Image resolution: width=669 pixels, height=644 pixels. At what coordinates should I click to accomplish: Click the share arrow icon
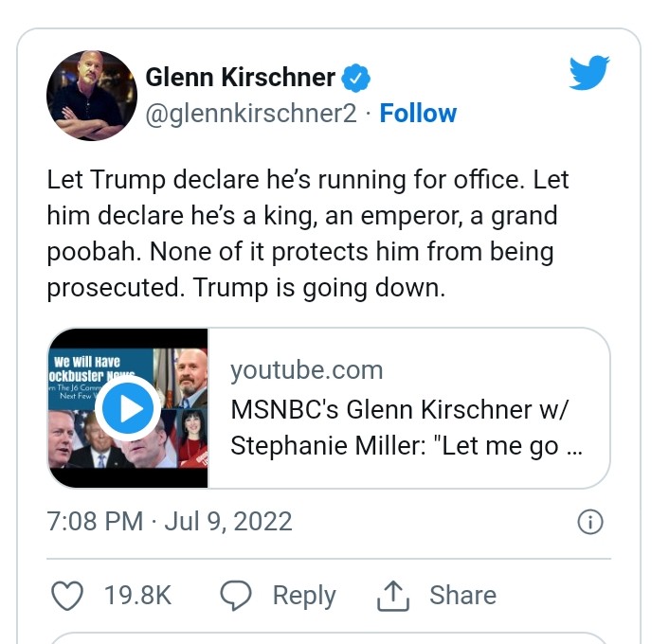click(391, 595)
